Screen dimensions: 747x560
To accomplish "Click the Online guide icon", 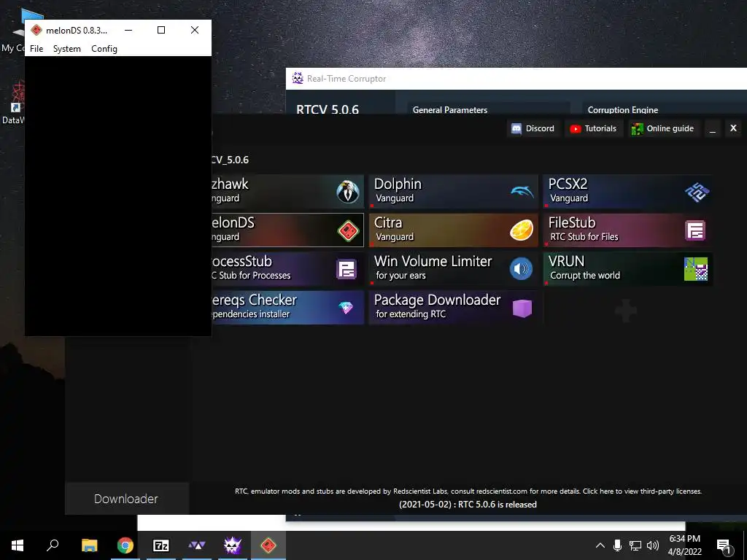I will pos(637,128).
